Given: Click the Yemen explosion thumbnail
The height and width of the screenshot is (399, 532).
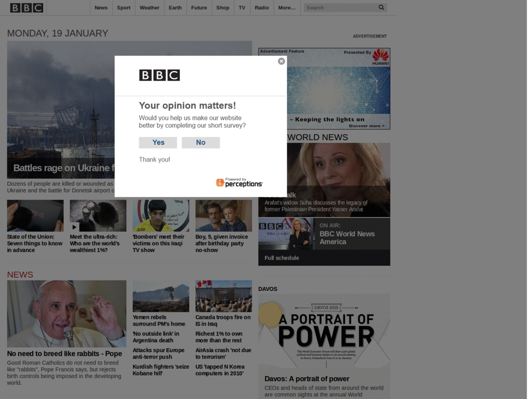Looking at the screenshot, I should coord(161,296).
